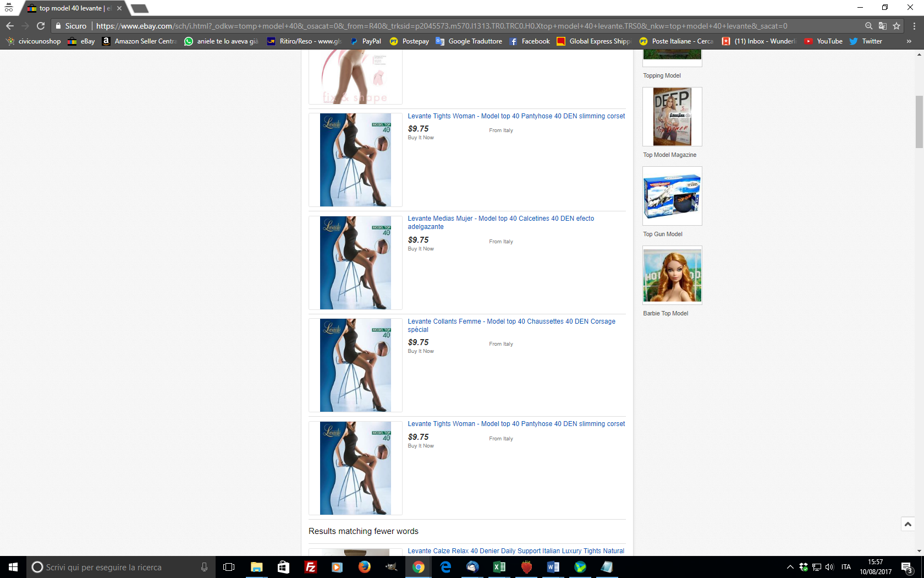Open the taskbar clock and calendar

(876, 567)
